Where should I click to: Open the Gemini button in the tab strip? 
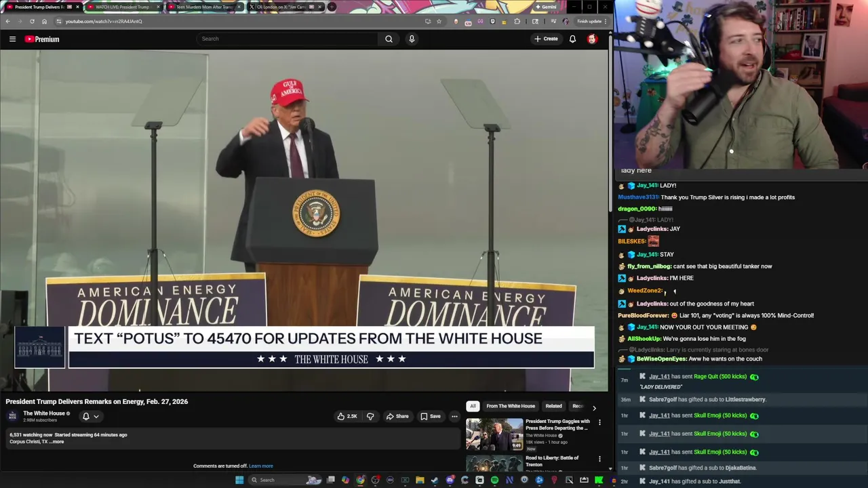click(x=546, y=7)
